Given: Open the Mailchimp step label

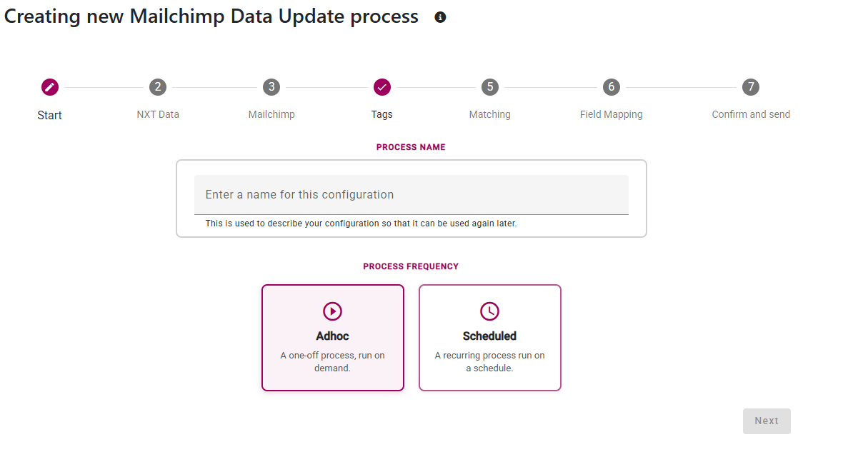Looking at the screenshot, I should pos(271,114).
